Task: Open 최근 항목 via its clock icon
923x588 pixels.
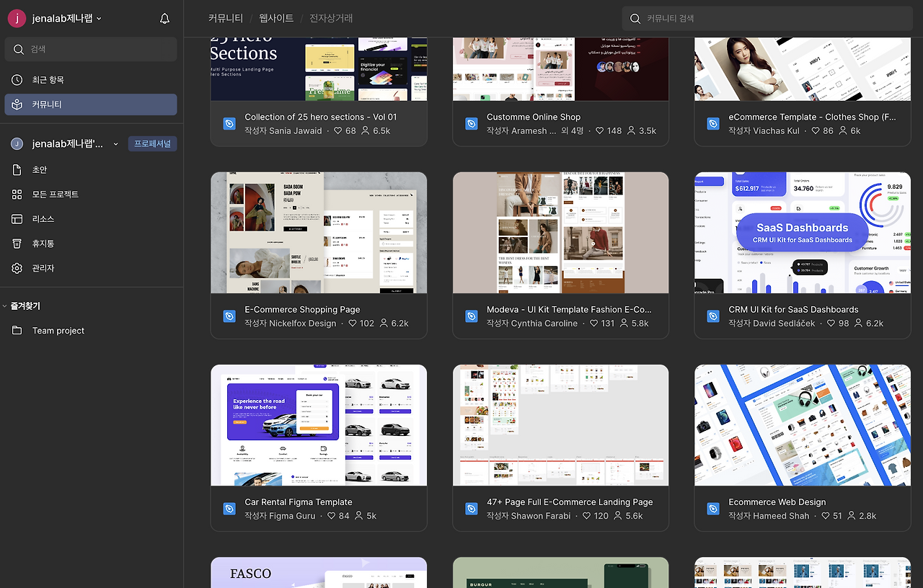Action: (x=17, y=80)
